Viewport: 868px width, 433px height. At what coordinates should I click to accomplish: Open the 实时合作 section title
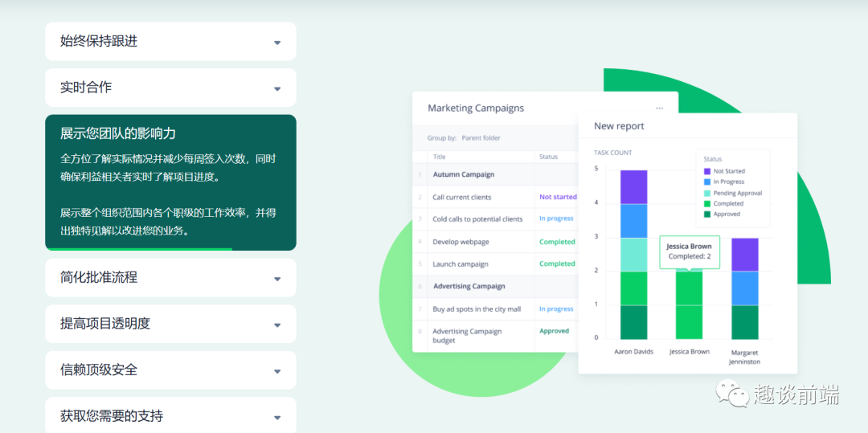click(x=86, y=88)
